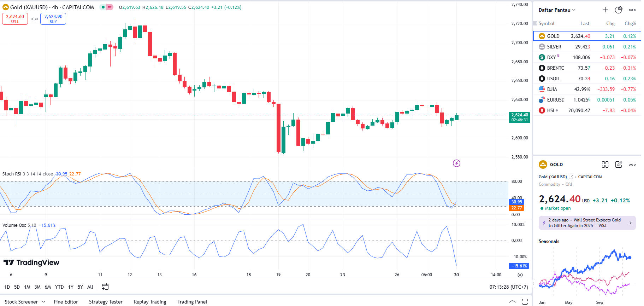
Task: Open the news item about Wall Street Gold
Action: click(587, 223)
